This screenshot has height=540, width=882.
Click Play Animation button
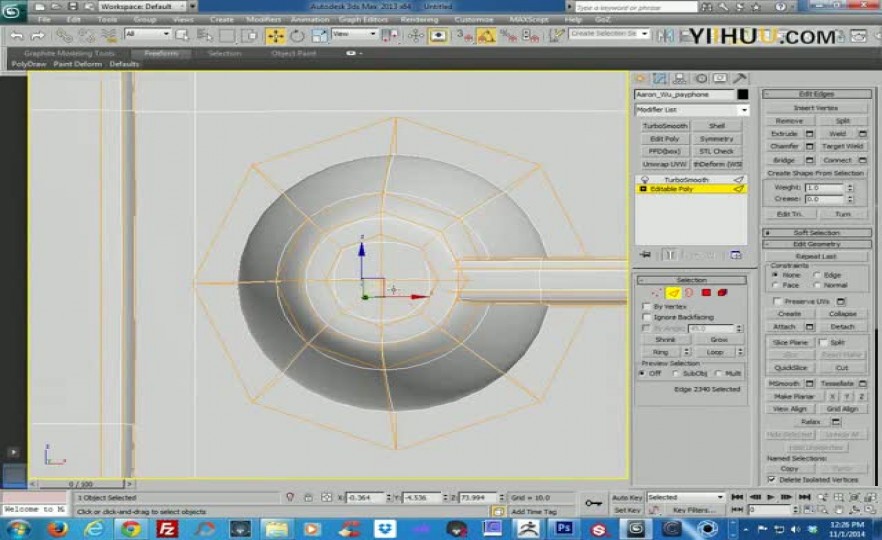click(771, 497)
